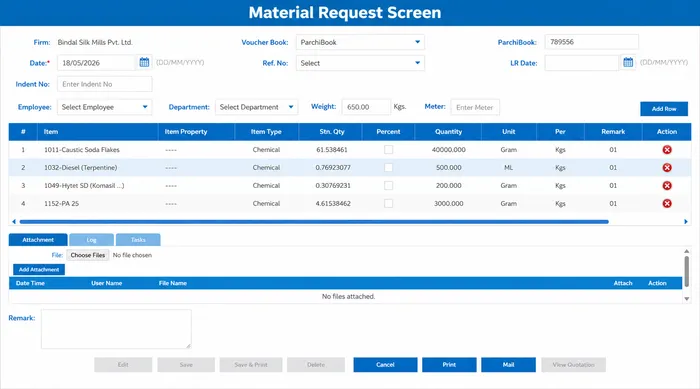Open the Ref. No dropdown
This screenshot has width=700, height=389.
point(360,63)
